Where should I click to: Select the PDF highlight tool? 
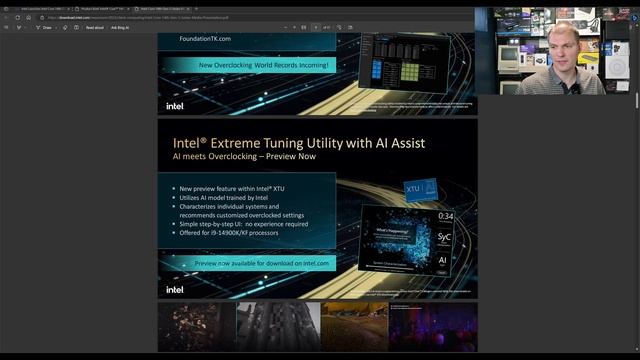coord(19,28)
